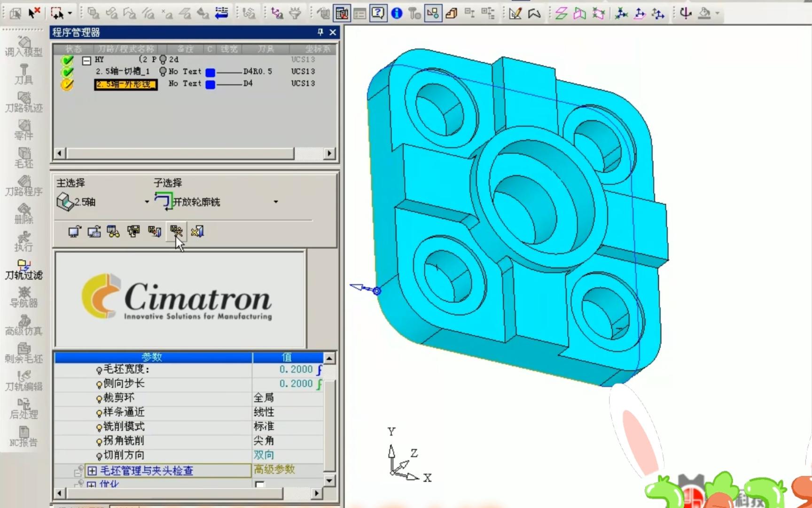Select the 2.5轴-外形线 procedure row
This screenshot has width=812, height=508.
[x=125, y=84]
